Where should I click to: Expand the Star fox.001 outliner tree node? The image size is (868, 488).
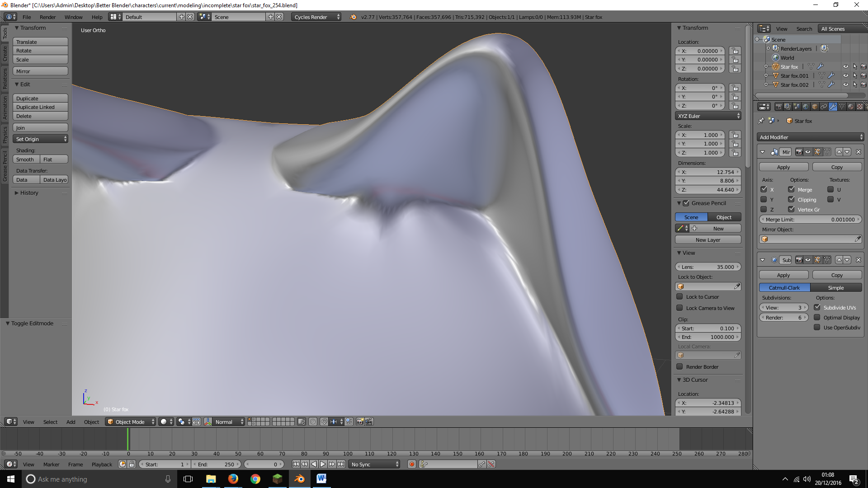[x=766, y=75]
